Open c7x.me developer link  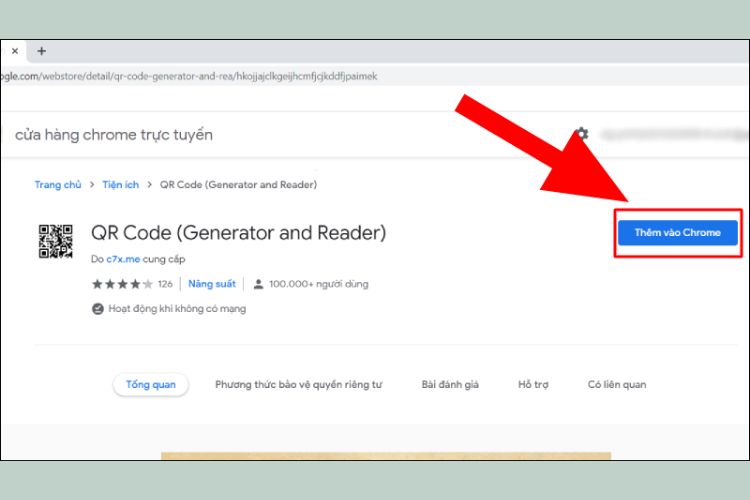(x=123, y=259)
